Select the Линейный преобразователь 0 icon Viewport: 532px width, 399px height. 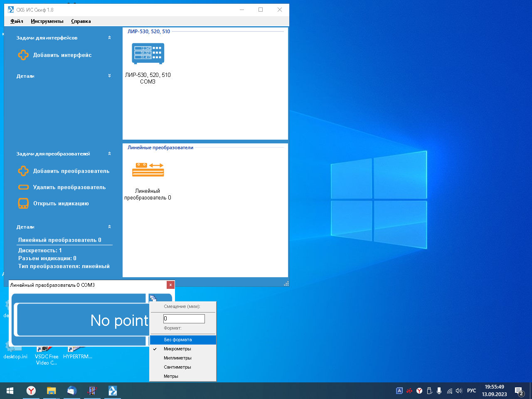[x=148, y=170]
